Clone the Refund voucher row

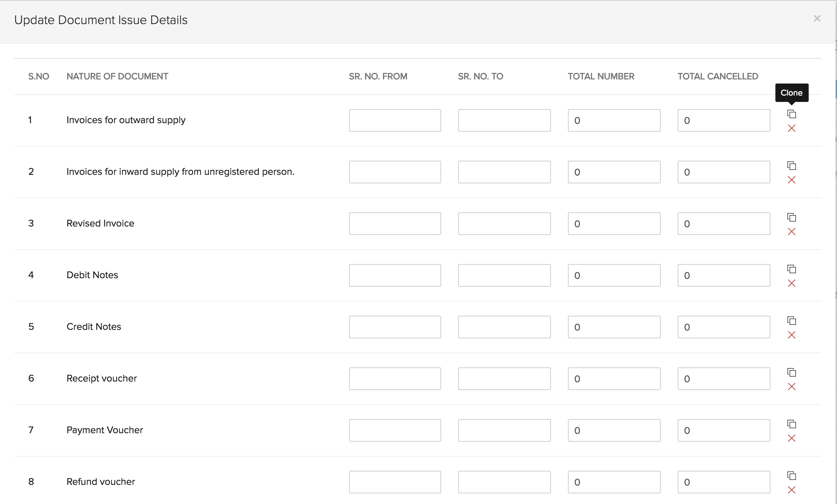click(791, 476)
